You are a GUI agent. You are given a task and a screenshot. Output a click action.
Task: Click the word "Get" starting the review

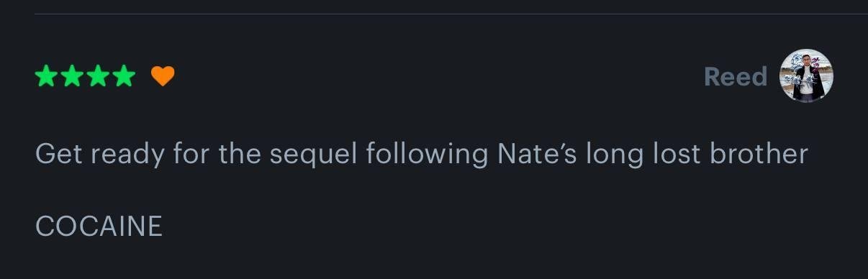tap(58, 154)
